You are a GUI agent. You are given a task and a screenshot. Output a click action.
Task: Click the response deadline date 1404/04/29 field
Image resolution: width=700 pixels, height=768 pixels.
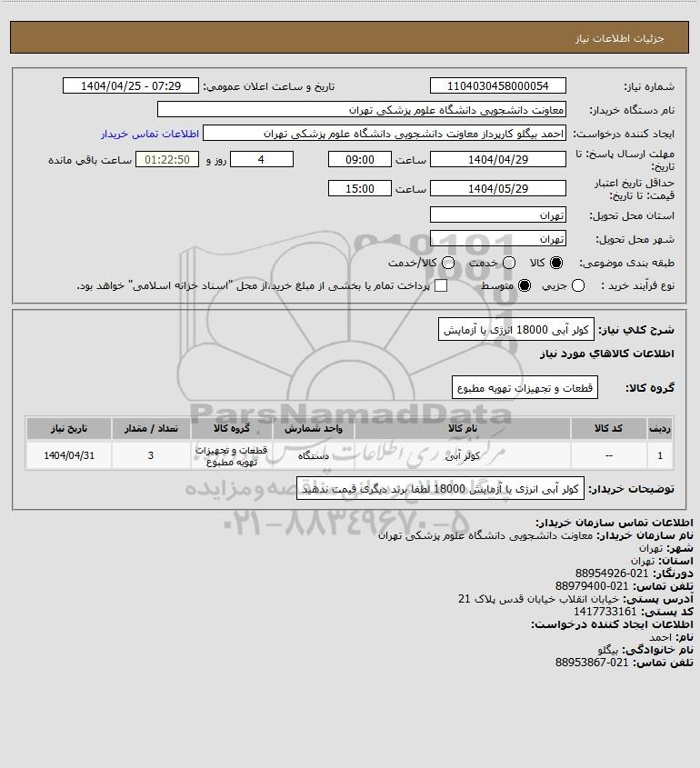(497, 159)
